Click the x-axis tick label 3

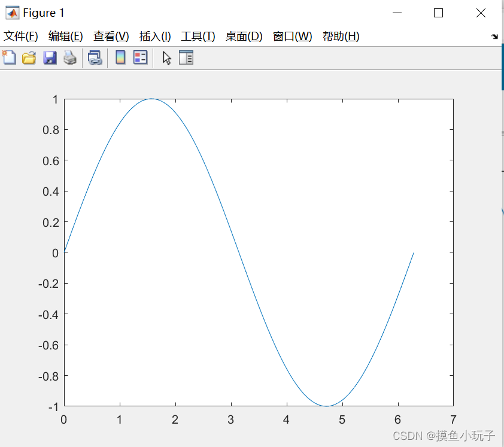point(231,419)
